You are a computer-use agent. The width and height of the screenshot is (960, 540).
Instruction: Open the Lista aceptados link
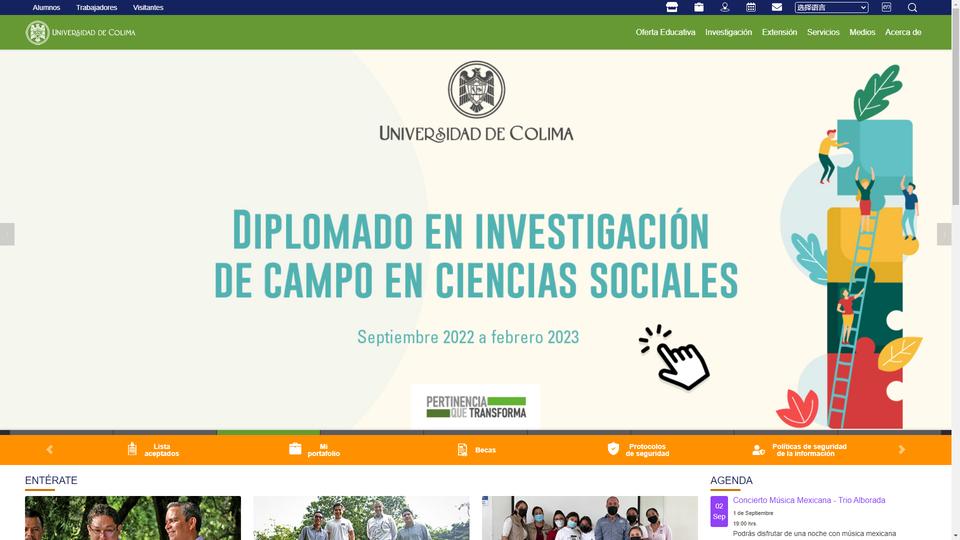(162, 450)
